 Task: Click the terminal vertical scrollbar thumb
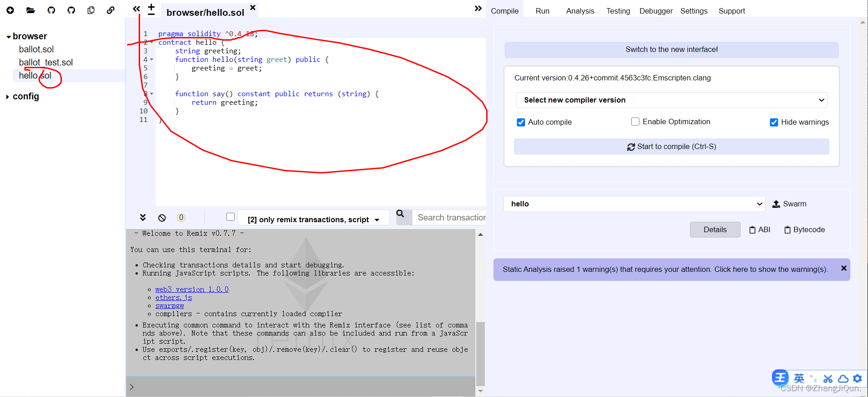click(x=480, y=354)
